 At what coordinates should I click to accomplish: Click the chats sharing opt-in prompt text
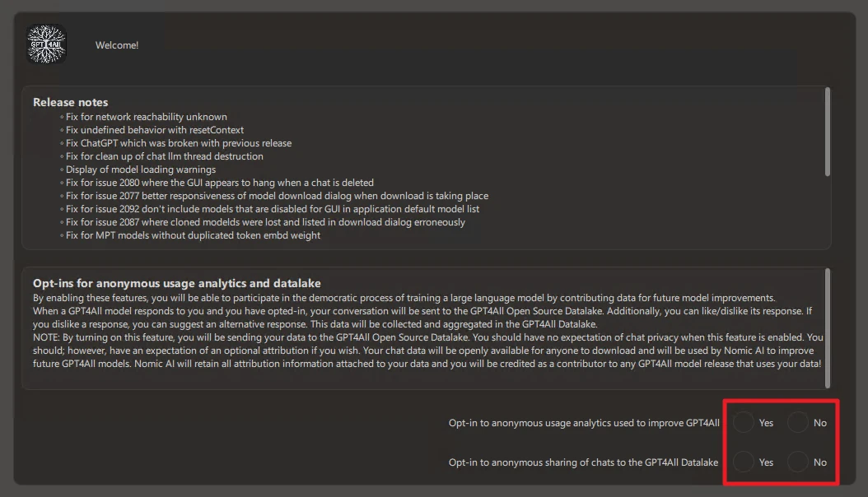point(585,462)
